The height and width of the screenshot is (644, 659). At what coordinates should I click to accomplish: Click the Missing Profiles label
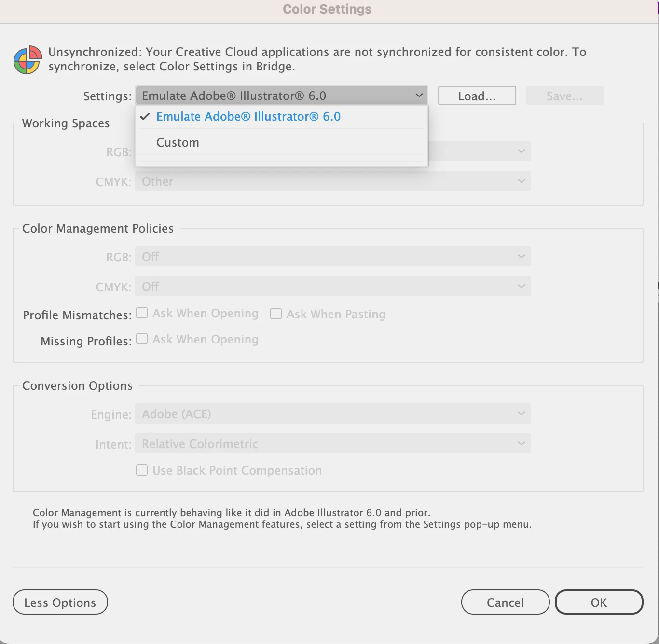(86, 341)
